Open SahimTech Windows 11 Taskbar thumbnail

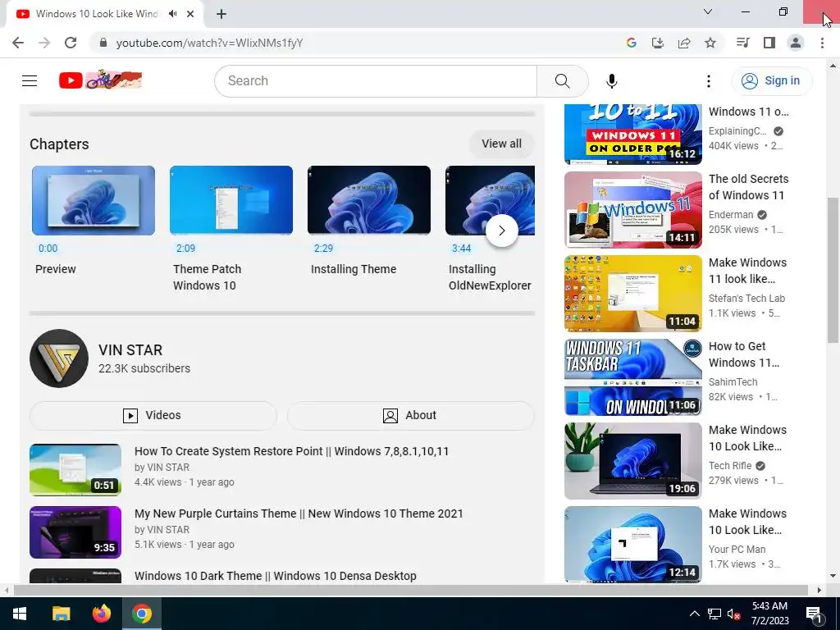[632, 377]
